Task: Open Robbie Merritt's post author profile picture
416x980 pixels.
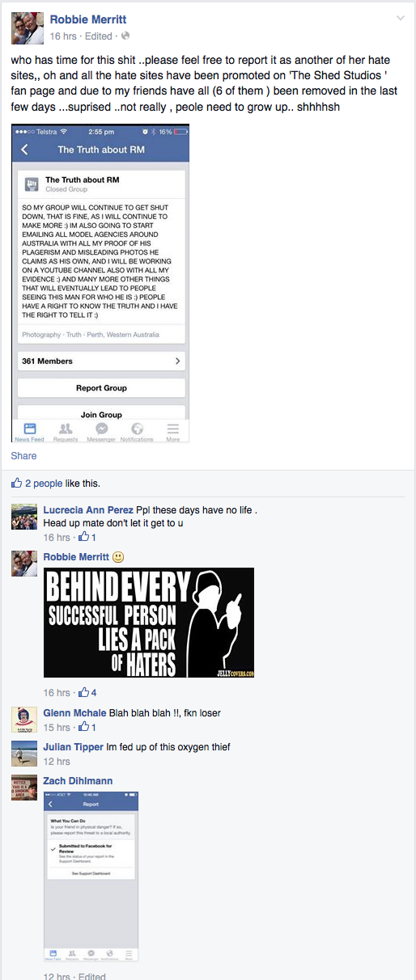Action: 27,28
